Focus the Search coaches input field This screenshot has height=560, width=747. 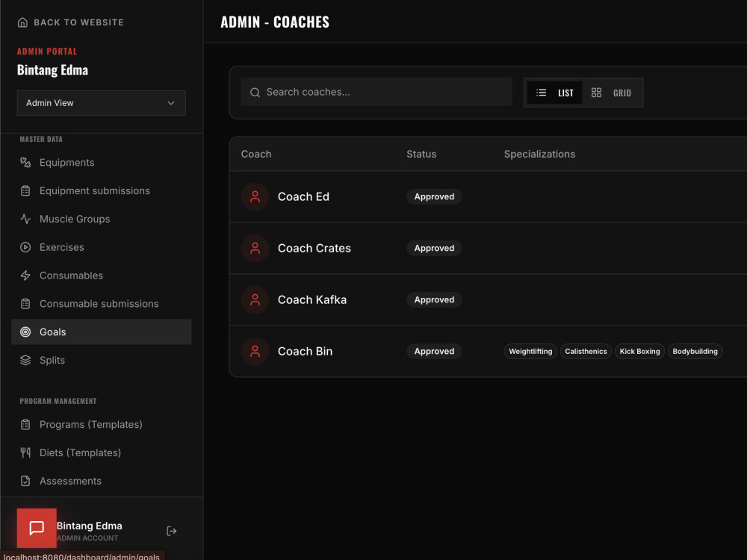point(376,92)
